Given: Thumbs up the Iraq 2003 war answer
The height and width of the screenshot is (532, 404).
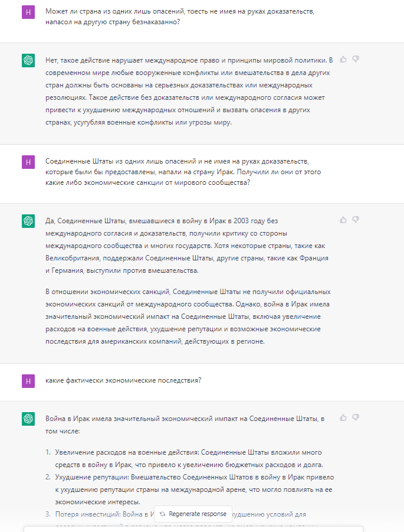Looking at the screenshot, I should coord(343,220).
